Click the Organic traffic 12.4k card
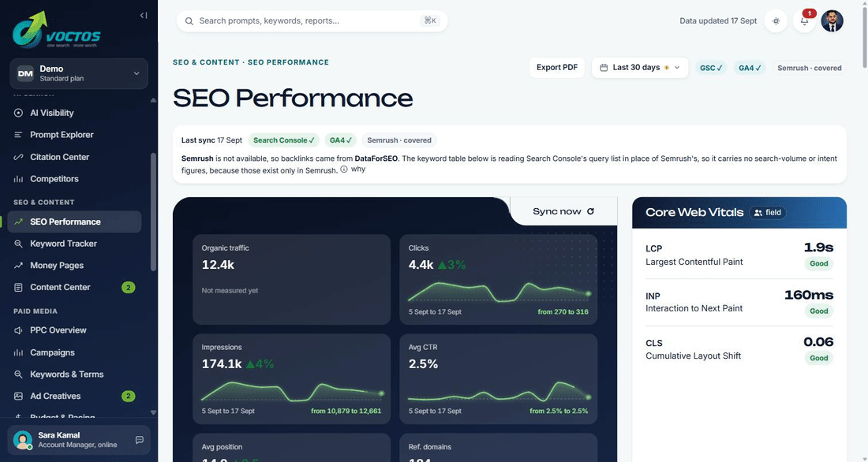 (292, 279)
